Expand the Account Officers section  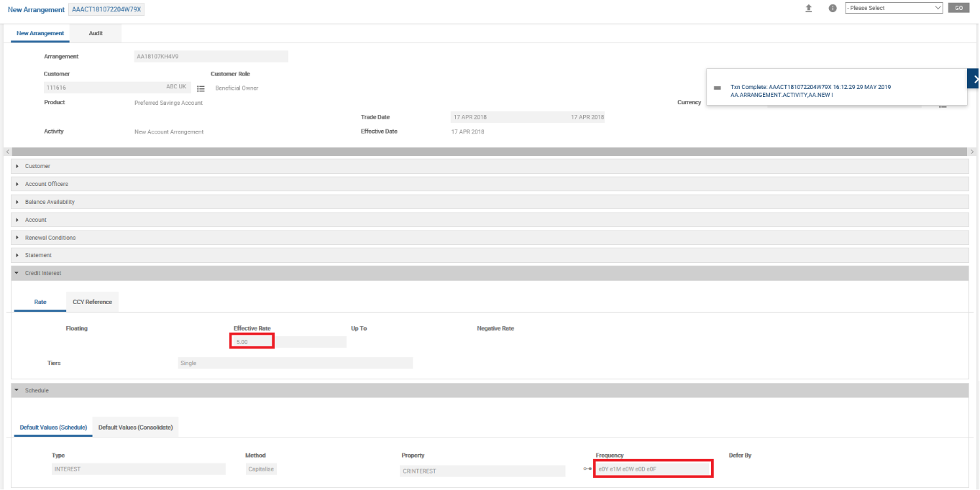pos(46,184)
